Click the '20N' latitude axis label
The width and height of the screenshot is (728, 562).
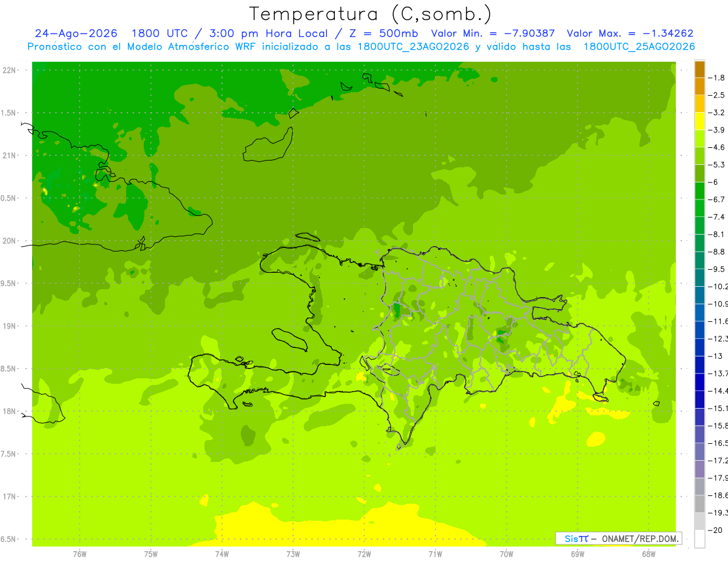(10, 241)
